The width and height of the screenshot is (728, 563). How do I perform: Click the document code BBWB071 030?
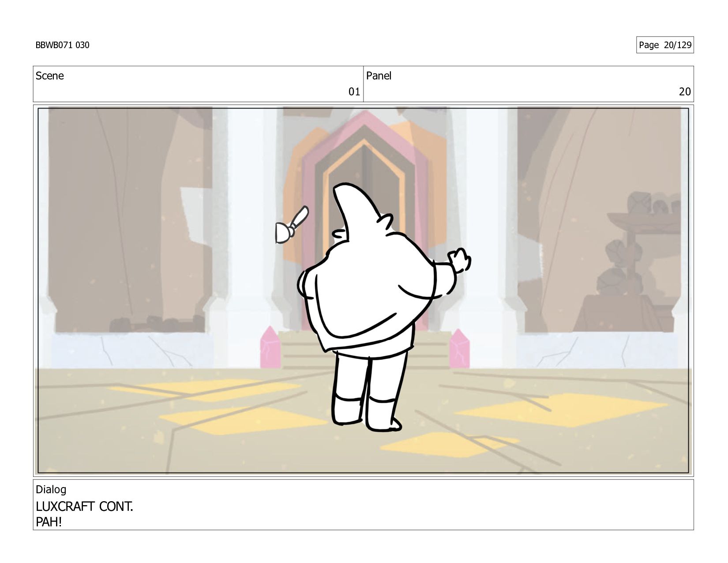click(x=62, y=45)
